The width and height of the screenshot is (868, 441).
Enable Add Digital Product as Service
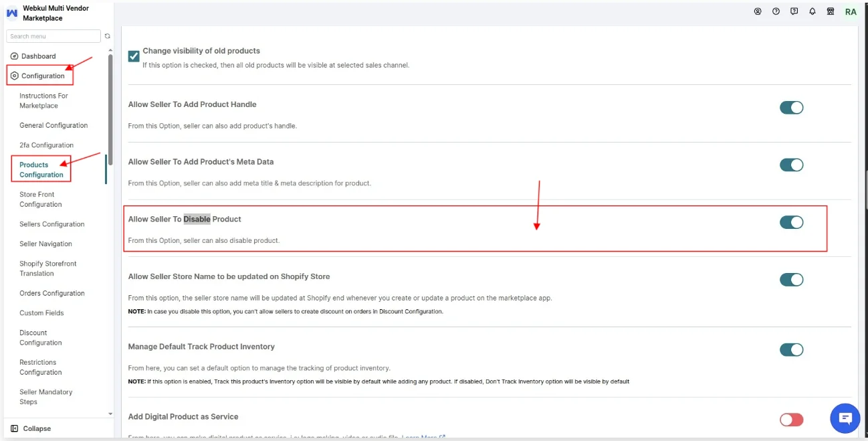(791, 420)
